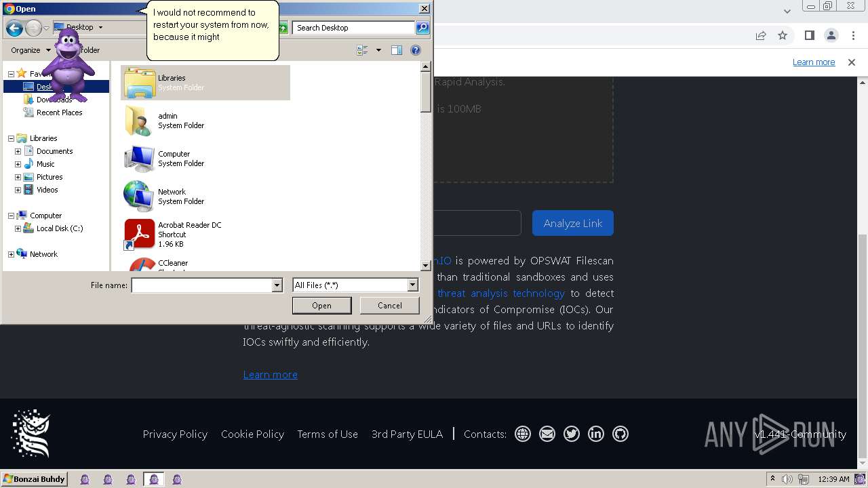This screenshot has width=868, height=488.
Task: Expand the Local Disk (C:) node
Action: click(x=18, y=228)
